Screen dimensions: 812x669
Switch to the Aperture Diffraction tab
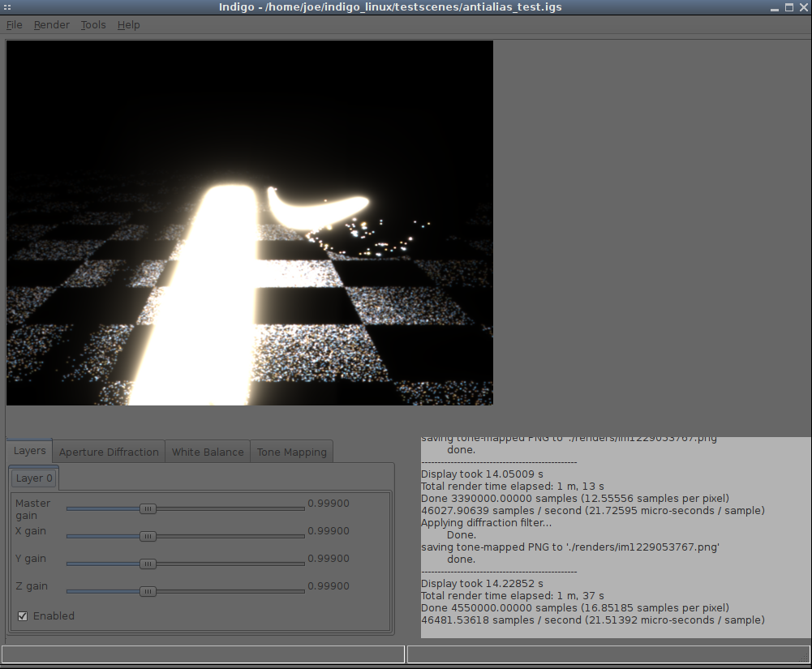(x=109, y=452)
